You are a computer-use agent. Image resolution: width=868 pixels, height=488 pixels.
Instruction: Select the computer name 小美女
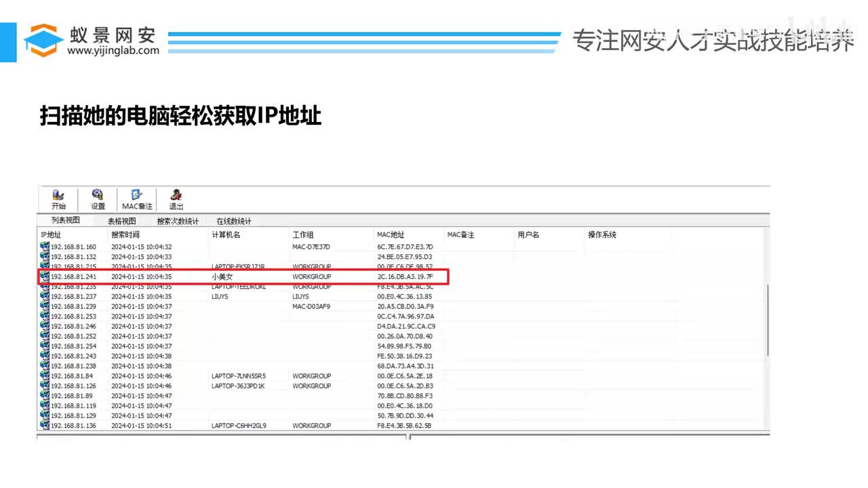coord(222,277)
